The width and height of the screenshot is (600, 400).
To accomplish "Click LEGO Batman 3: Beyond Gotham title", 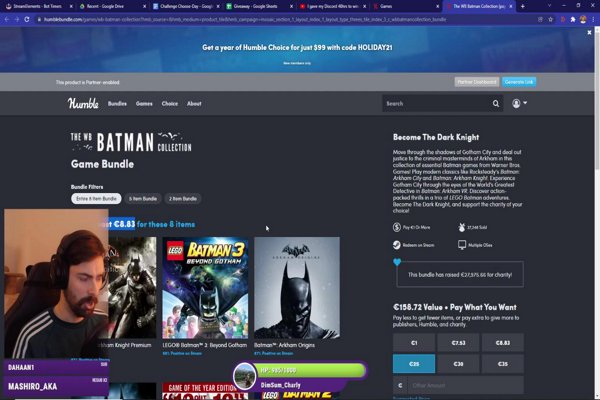I will [x=204, y=345].
